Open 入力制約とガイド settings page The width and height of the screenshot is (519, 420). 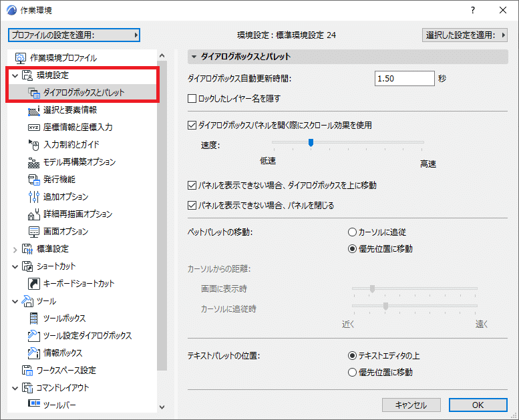71,145
